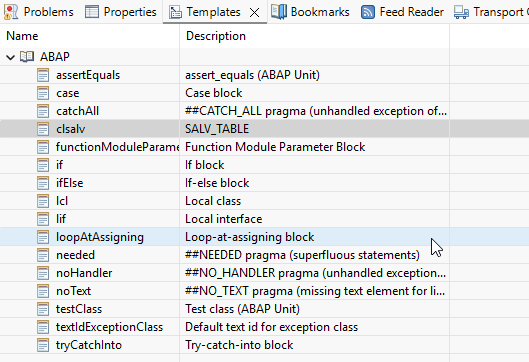Click the Properties tab icon
Screen dimensions: 529x362
pos(91,12)
